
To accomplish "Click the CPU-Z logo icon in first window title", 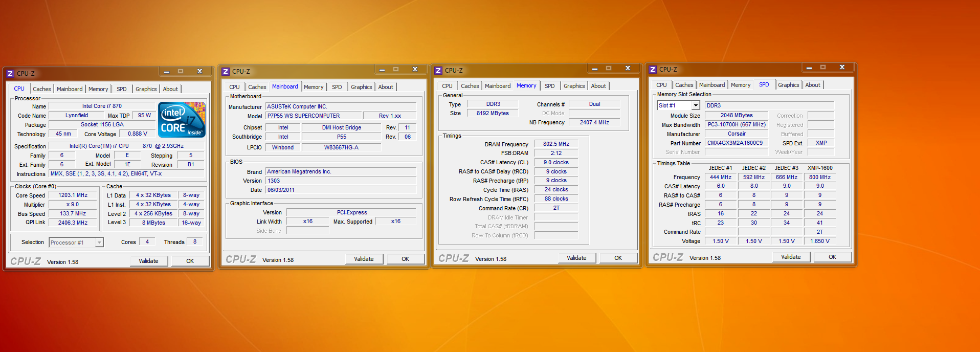I will (x=10, y=74).
